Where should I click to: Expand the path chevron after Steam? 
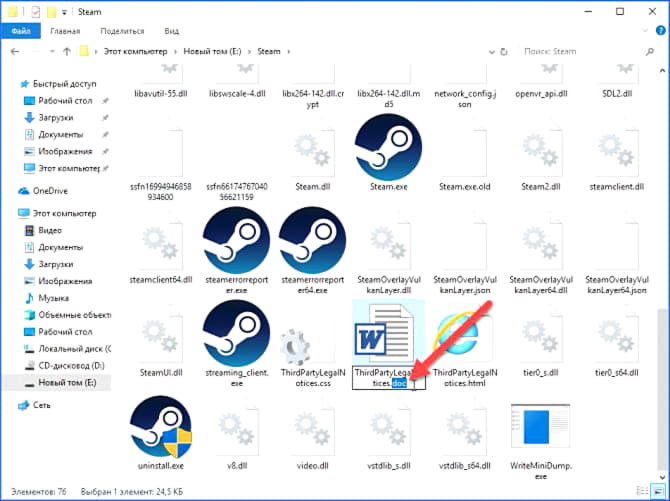[x=289, y=52]
